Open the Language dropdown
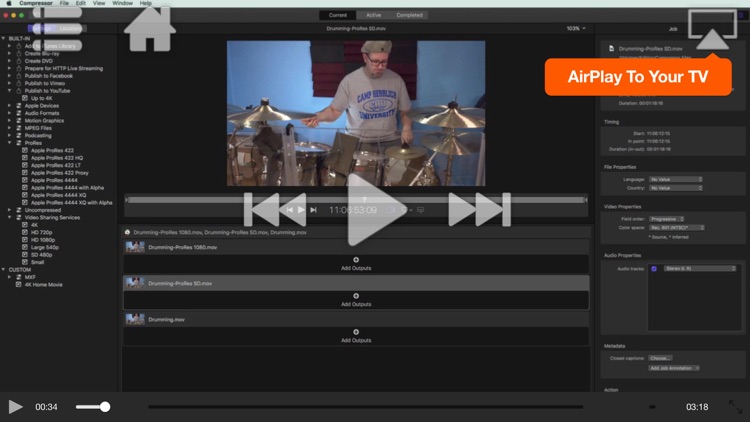Screen dimensions: 750x422 click(676, 179)
